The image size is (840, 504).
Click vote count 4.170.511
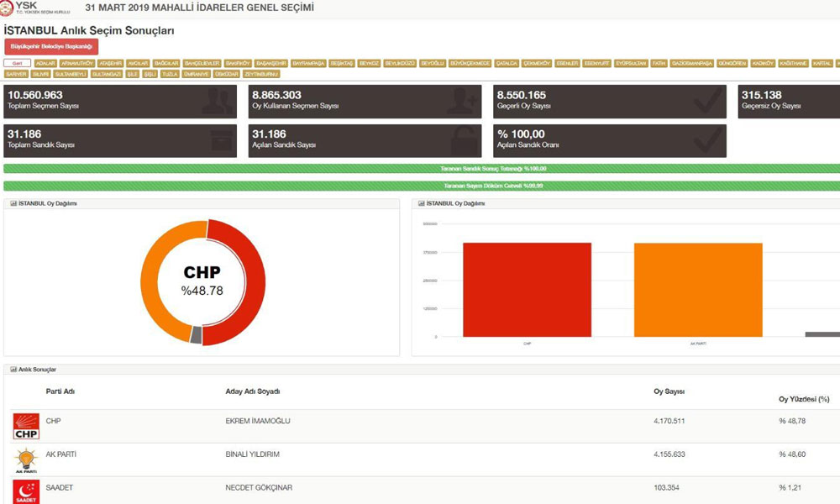669,421
